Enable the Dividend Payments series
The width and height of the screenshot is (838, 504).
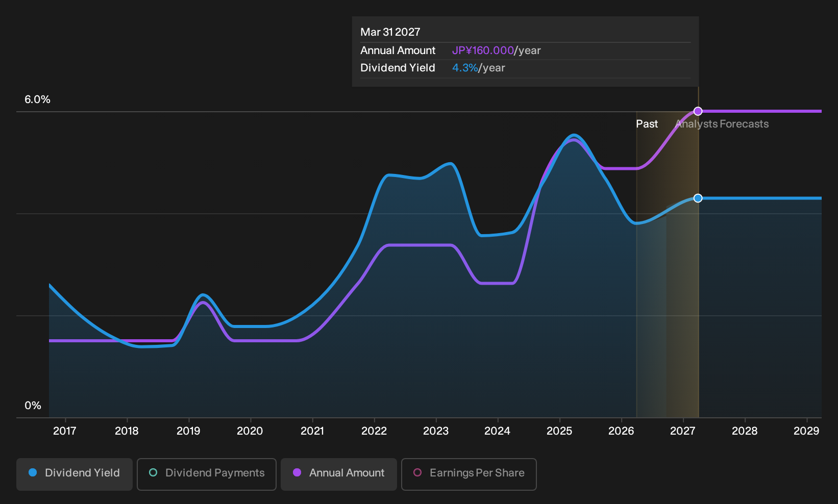[207, 474]
